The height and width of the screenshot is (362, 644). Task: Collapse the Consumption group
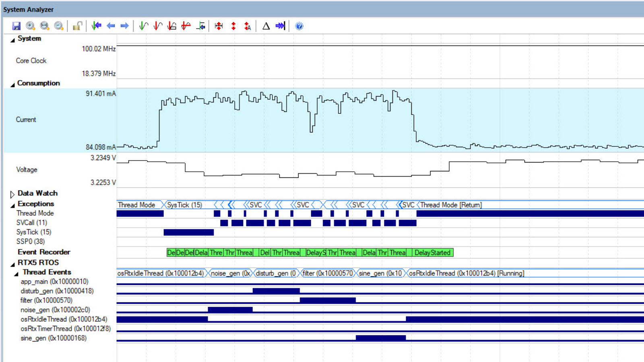(x=12, y=84)
